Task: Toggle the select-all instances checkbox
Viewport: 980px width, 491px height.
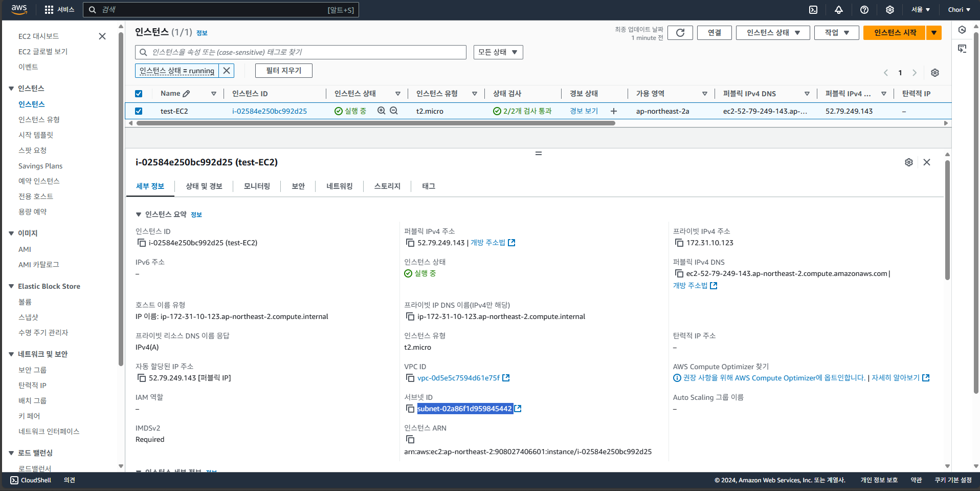Action: tap(139, 94)
